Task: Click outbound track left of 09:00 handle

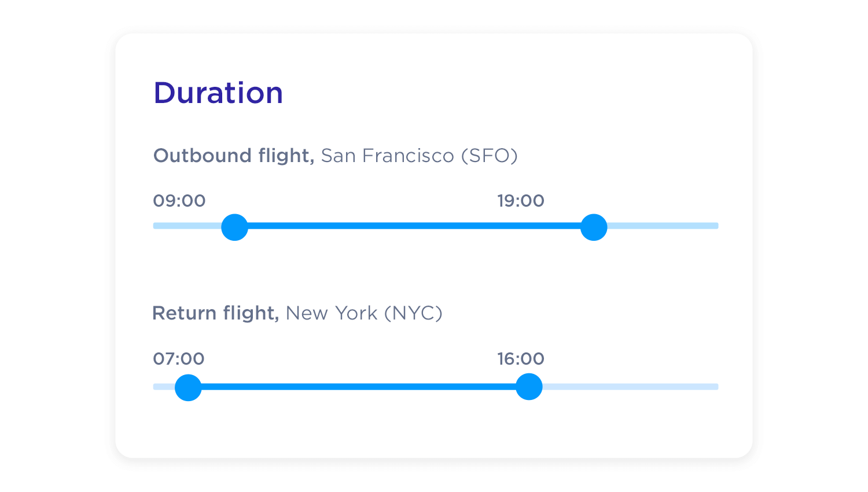Action: coord(186,226)
